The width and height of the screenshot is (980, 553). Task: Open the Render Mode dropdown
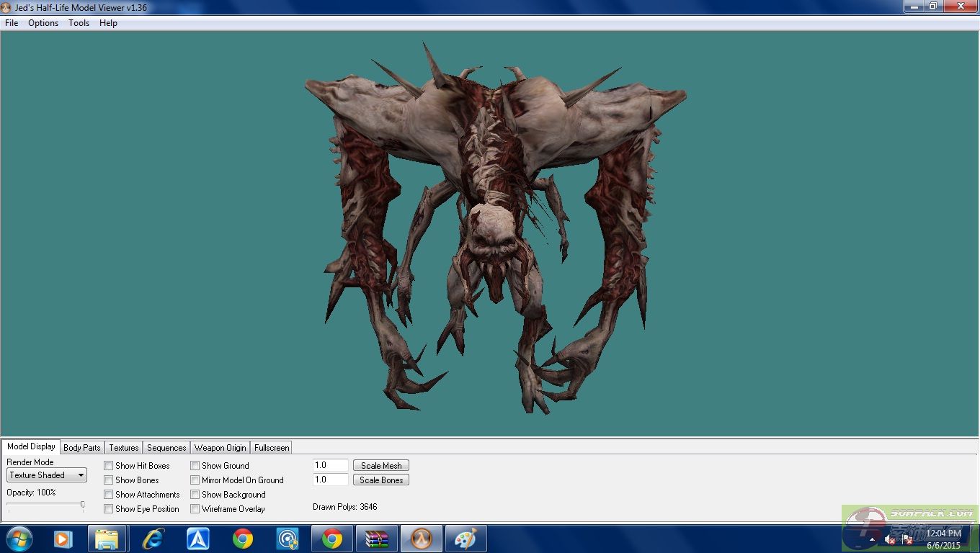click(47, 475)
